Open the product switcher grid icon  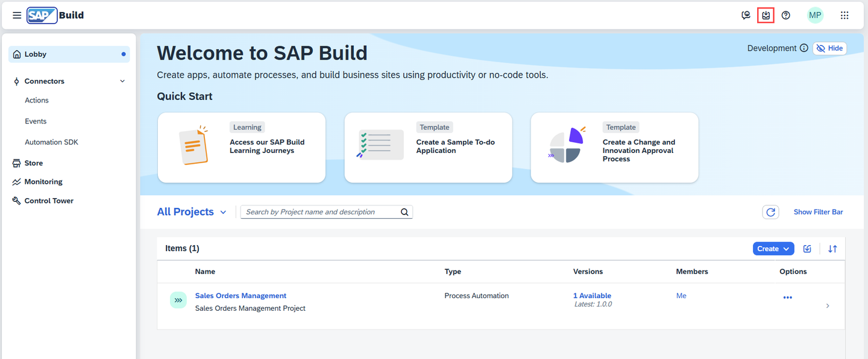tap(844, 15)
